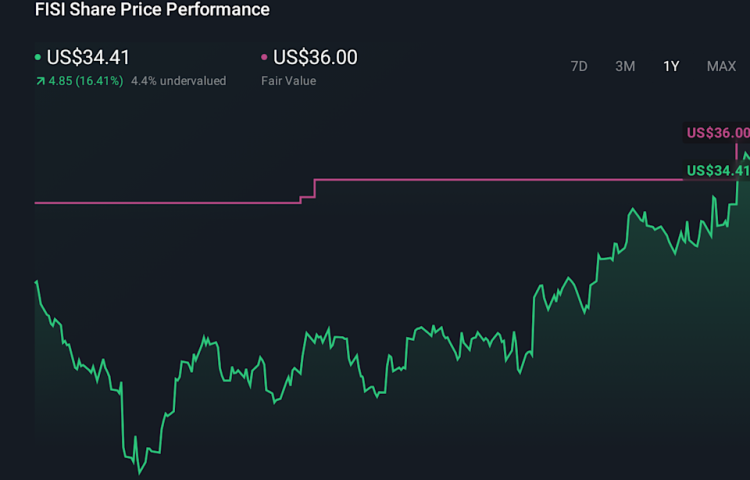Click the pink fair value dot
This screenshot has width=750, height=480.
(x=264, y=58)
